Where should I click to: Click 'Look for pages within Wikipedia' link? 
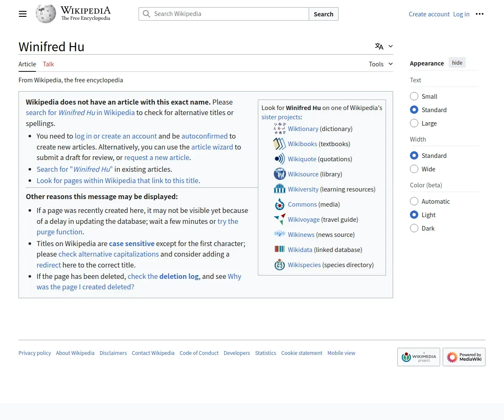pos(118,181)
